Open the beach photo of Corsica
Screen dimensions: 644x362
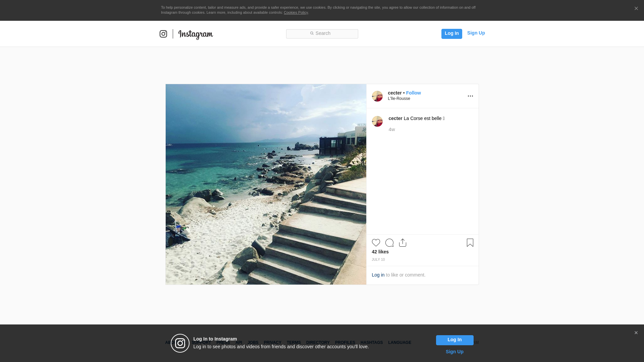coord(266,184)
